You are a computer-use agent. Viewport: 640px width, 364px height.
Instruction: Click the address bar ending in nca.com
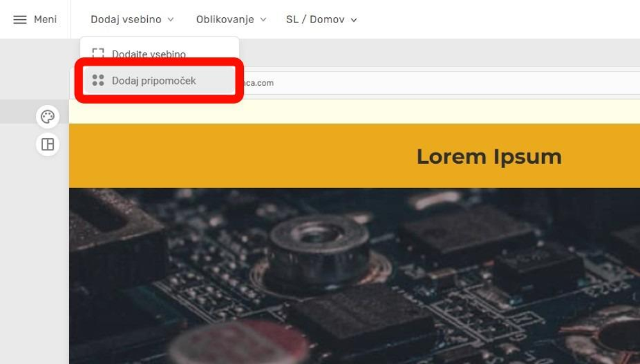pyautogui.click(x=439, y=83)
